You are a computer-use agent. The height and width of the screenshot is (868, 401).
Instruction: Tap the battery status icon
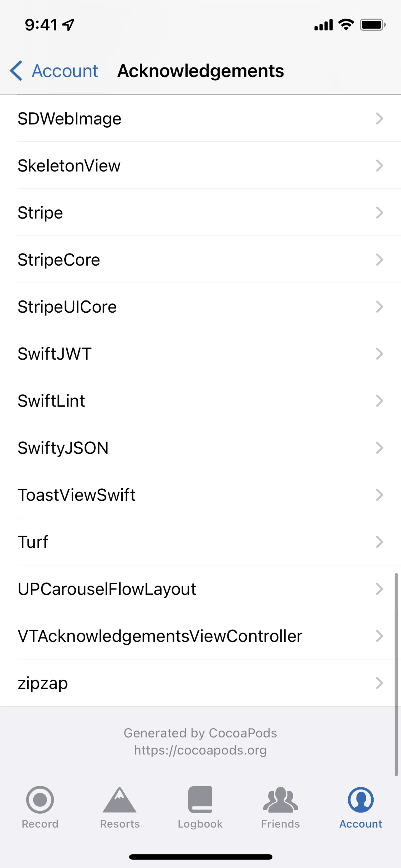coord(372,25)
